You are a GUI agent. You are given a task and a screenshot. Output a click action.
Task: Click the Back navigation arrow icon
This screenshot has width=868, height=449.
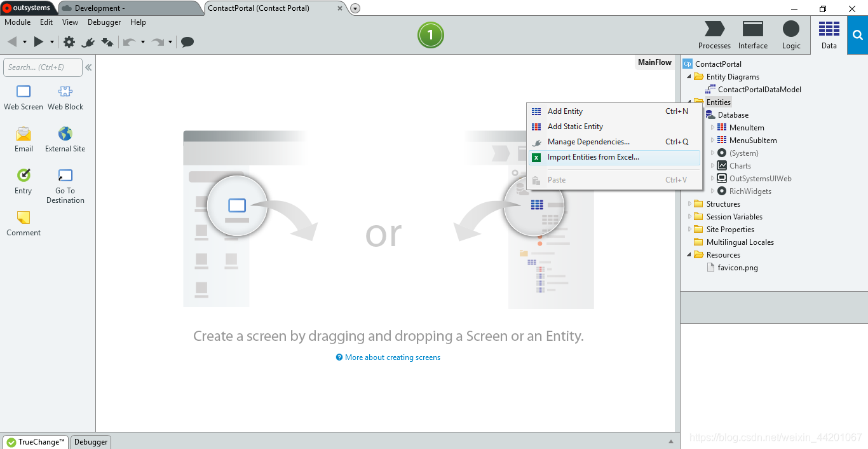tap(12, 42)
